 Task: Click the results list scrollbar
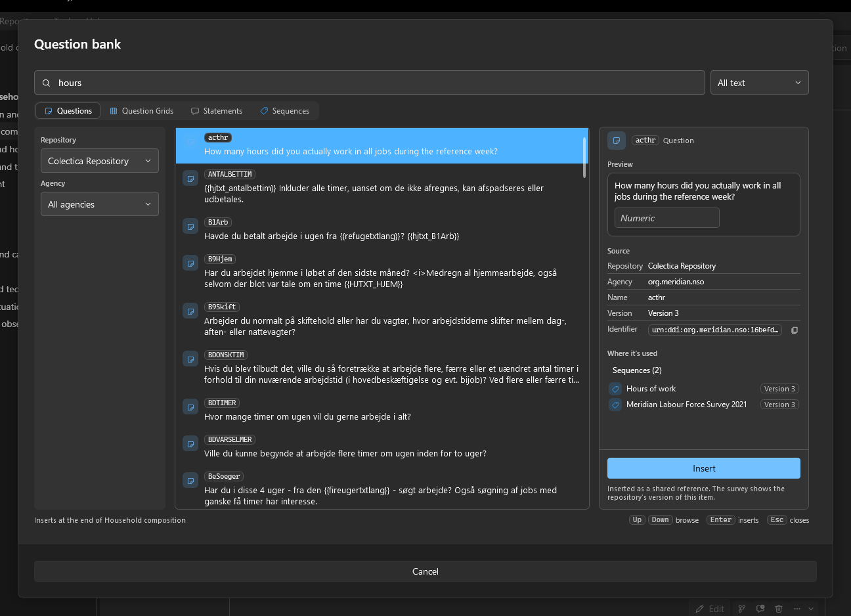pos(584,158)
